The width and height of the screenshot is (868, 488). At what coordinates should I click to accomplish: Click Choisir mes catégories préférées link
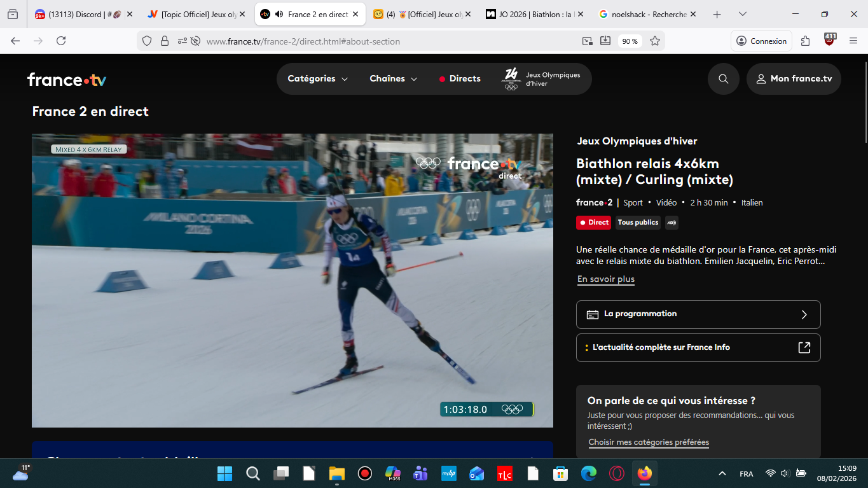[649, 442]
